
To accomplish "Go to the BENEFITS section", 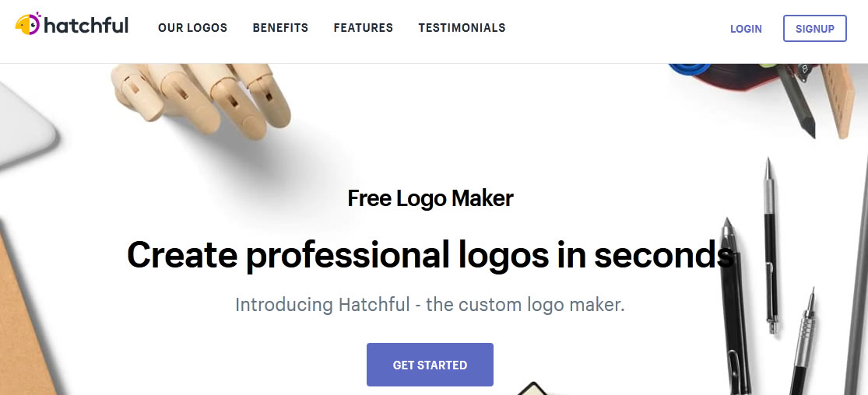I will click(x=281, y=28).
